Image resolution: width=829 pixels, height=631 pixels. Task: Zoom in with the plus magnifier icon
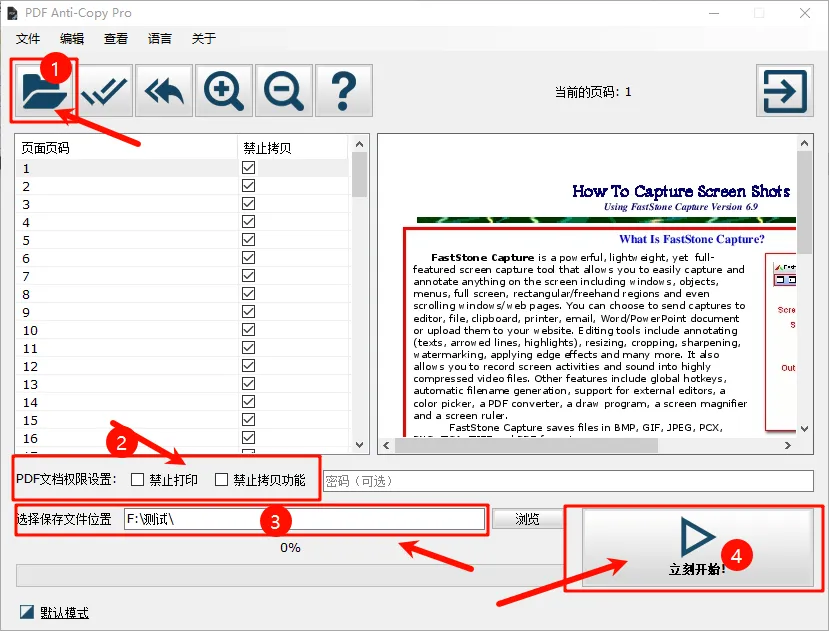pos(224,90)
